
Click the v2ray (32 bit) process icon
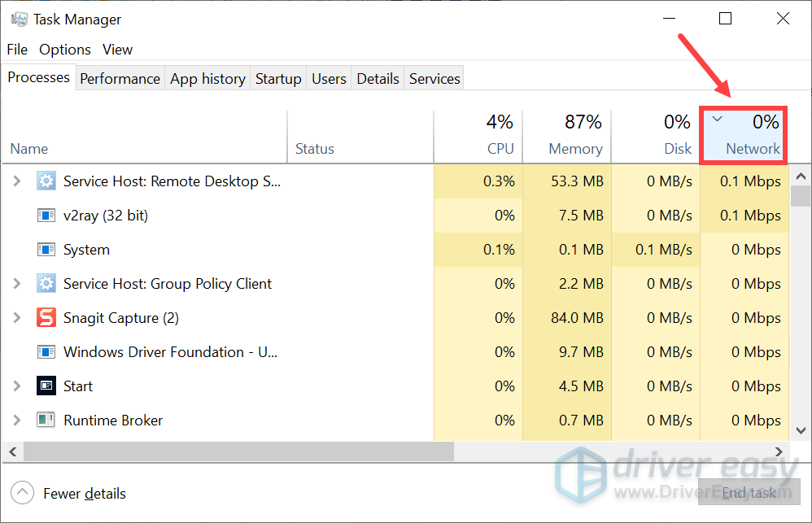(46, 216)
